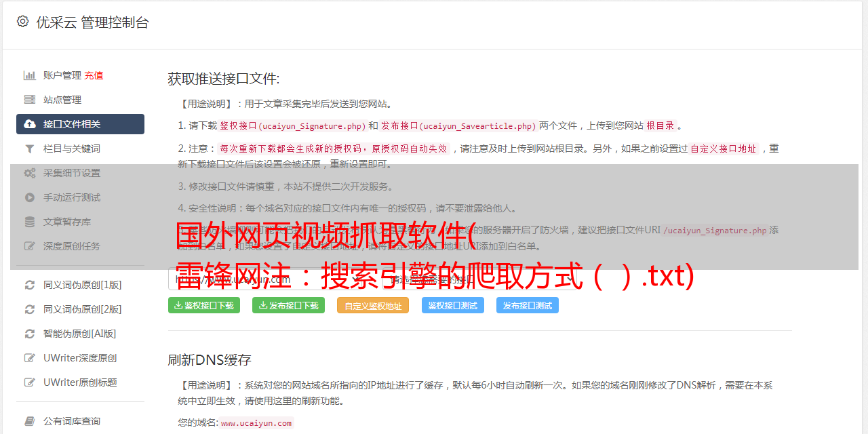This screenshot has width=868, height=434.
Task: Open 账户管理 via its bar chart icon
Action: [x=30, y=75]
